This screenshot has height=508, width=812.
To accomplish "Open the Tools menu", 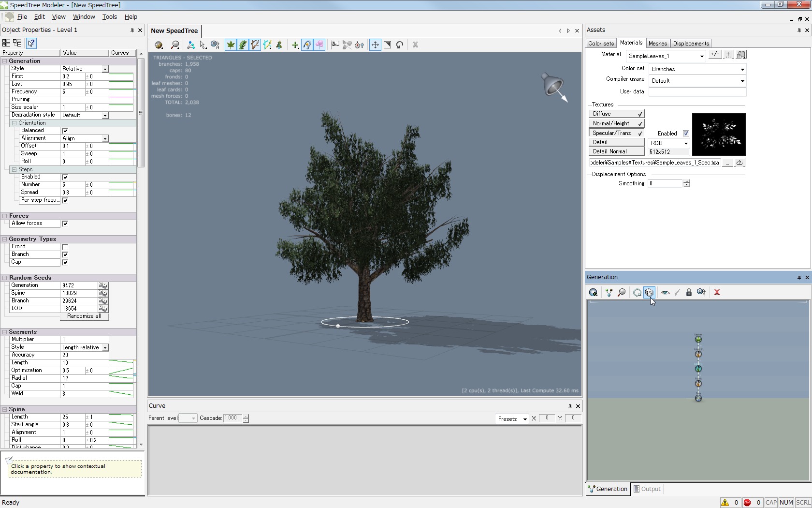I will coord(109,16).
